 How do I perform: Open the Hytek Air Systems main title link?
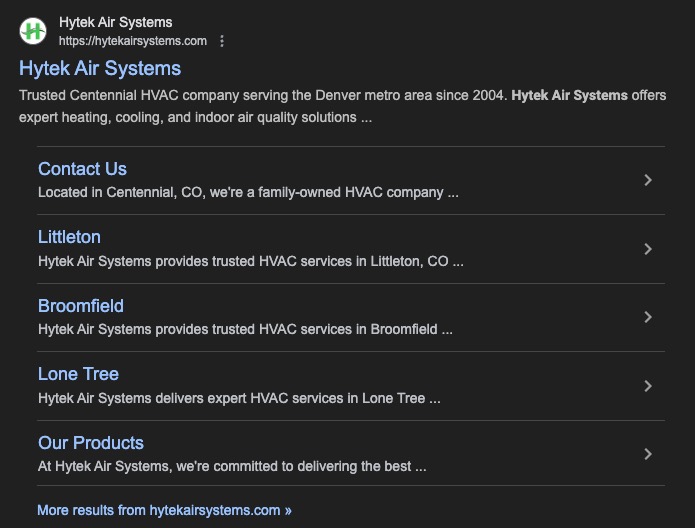coord(100,68)
